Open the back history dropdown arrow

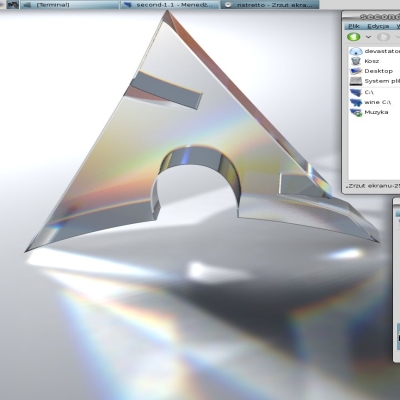(x=368, y=37)
